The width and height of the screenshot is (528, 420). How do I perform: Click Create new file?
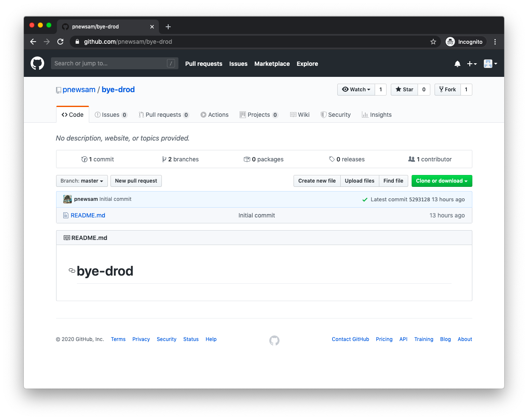(317, 181)
